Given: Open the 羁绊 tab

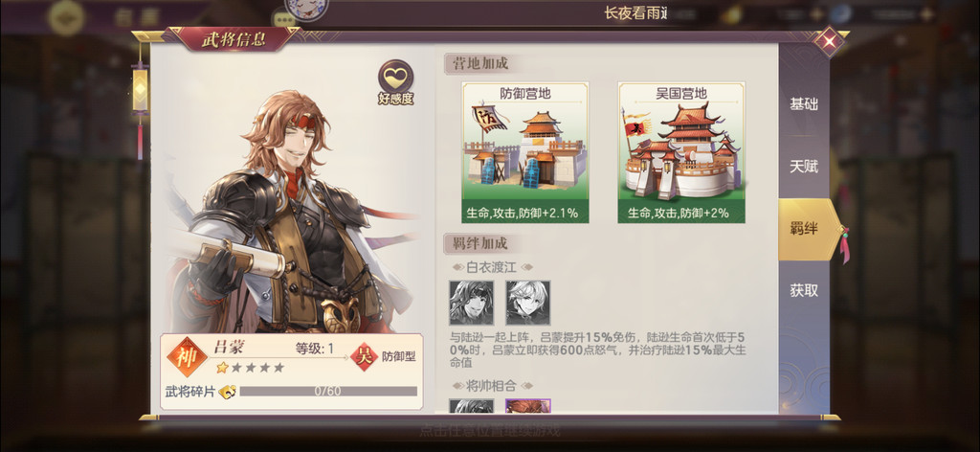Looking at the screenshot, I should pyautogui.click(x=806, y=229).
